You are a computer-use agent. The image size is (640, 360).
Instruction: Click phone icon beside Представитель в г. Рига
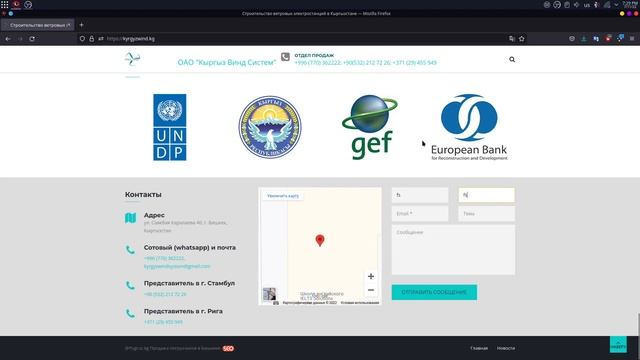click(130, 313)
